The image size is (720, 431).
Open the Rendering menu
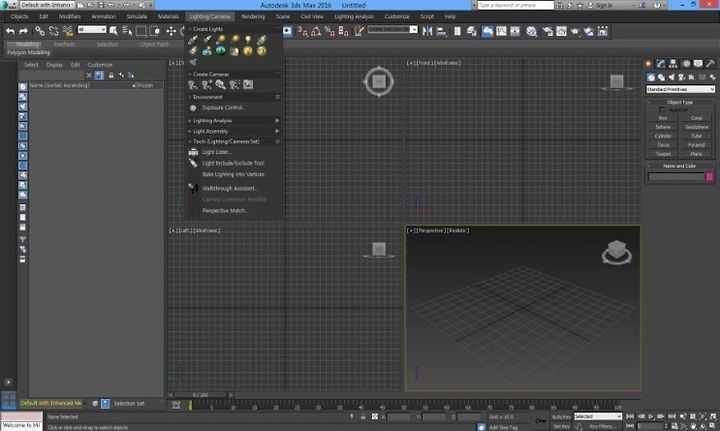click(x=253, y=17)
